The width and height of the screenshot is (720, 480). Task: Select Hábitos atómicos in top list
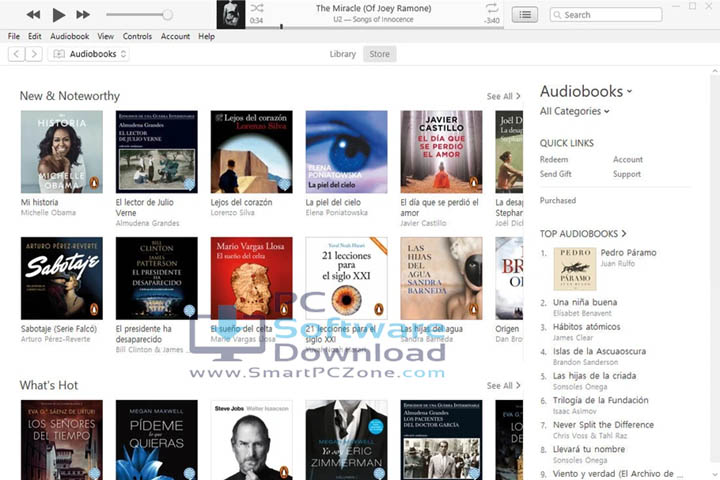pos(586,327)
